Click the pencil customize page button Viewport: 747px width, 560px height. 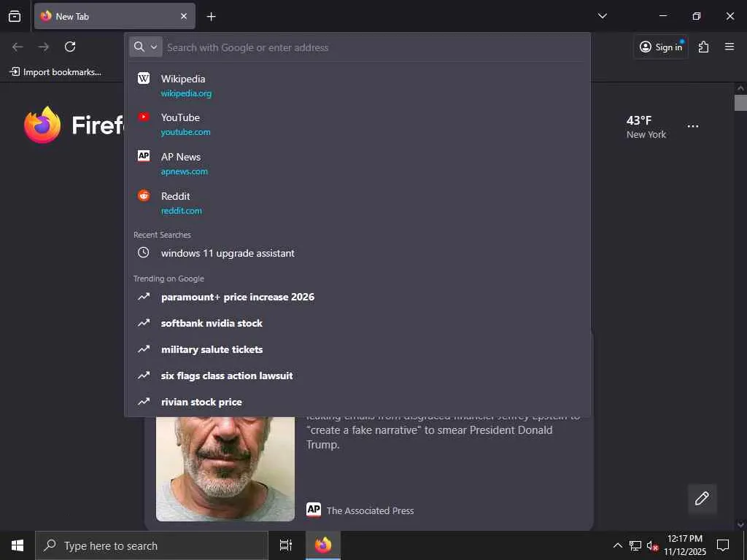point(702,499)
